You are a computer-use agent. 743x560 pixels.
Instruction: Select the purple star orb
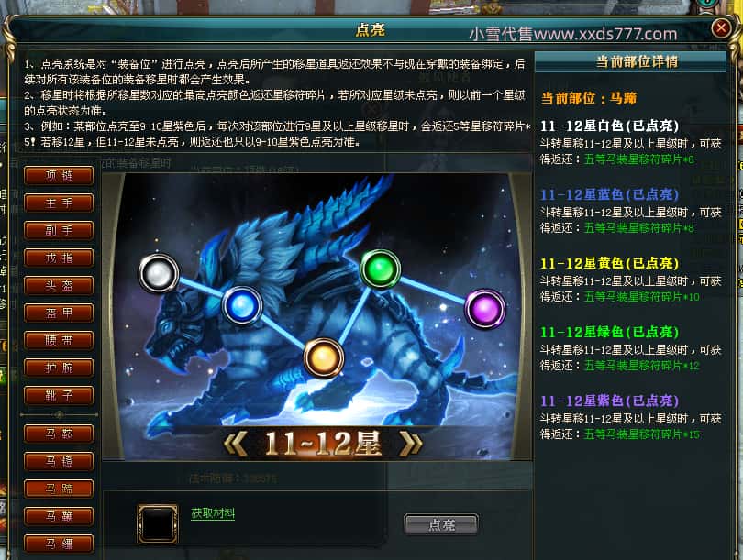(484, 309)
